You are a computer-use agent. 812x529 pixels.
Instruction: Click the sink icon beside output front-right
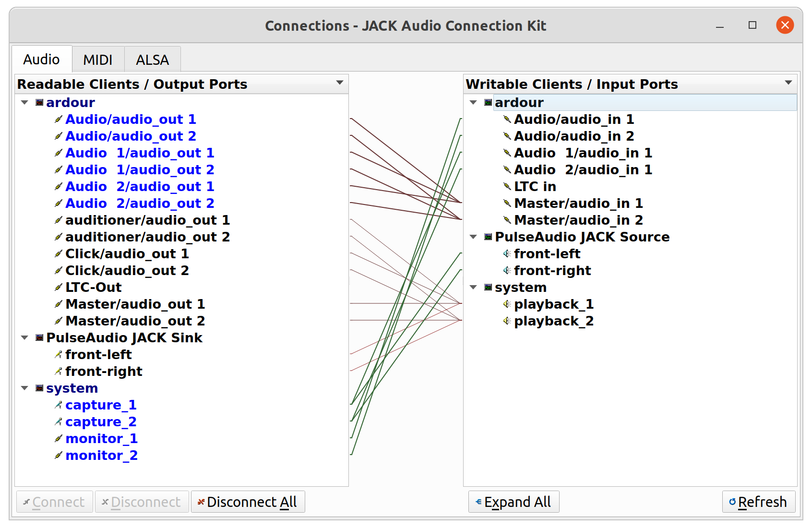click(59, 371)
